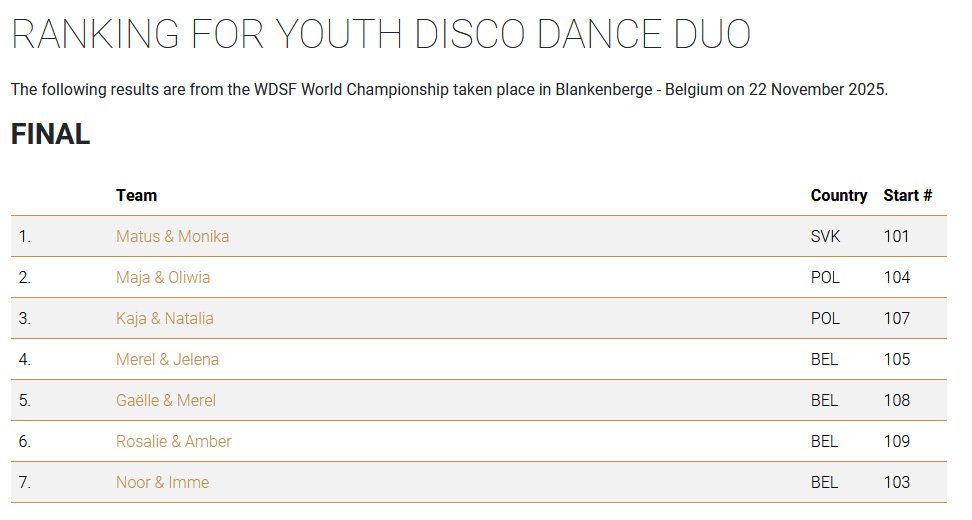Screen dimensions: 972x520
Task: Click the SVK country cell
Action: tap(825, 236)
